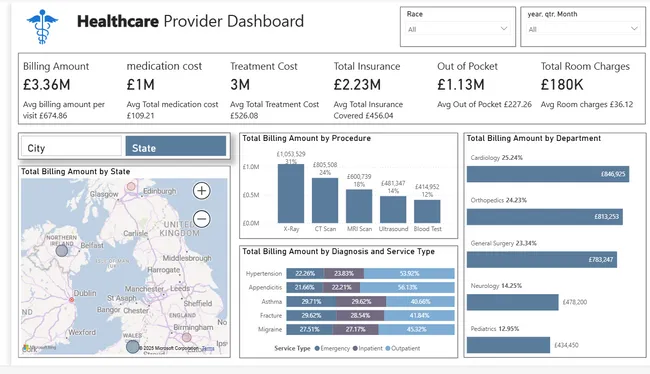Click the £478,200 Neurology value label

click(575, 302)
